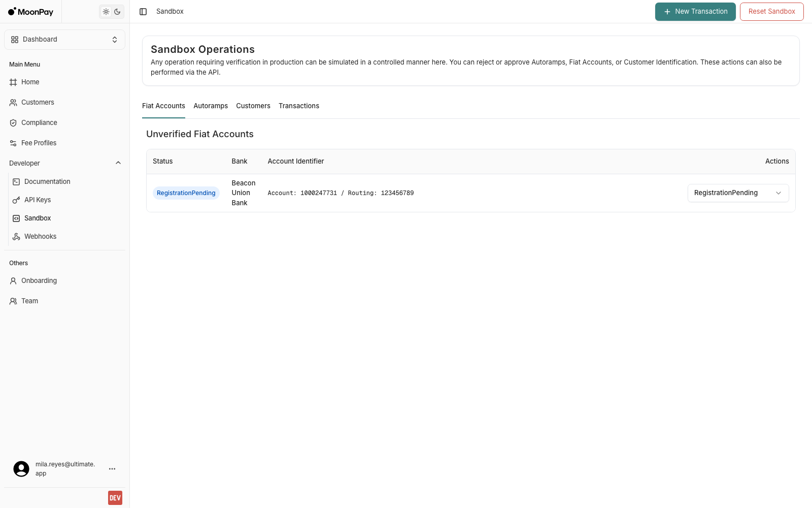This screenshot has height=508, width=812.
Task: Switch to light theme sun icon
Action: coord(106,12)
